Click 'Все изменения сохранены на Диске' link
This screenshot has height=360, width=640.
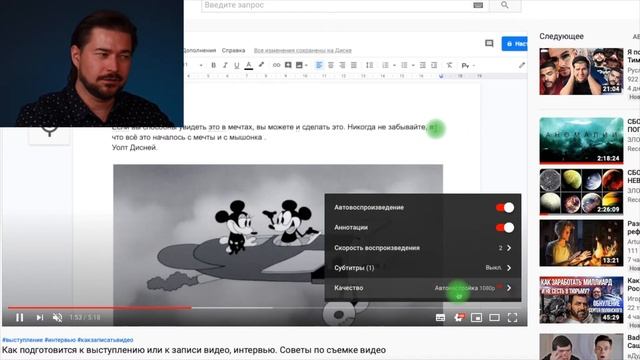point(302,51)
